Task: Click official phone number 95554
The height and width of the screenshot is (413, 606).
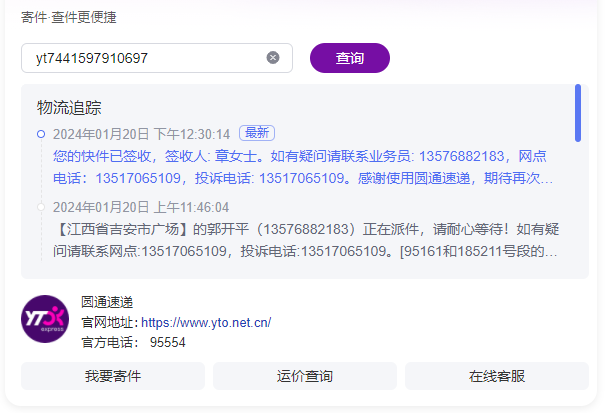Action: point(168,342)
